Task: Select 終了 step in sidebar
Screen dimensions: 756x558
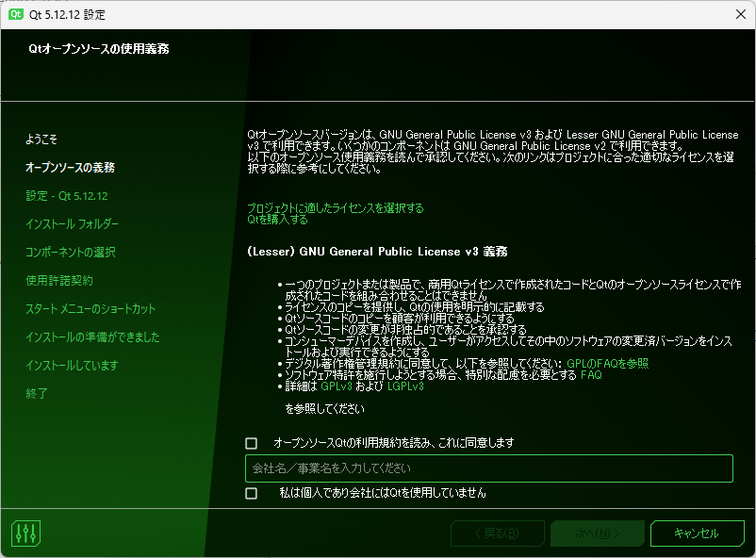Action: coord(37,394)
